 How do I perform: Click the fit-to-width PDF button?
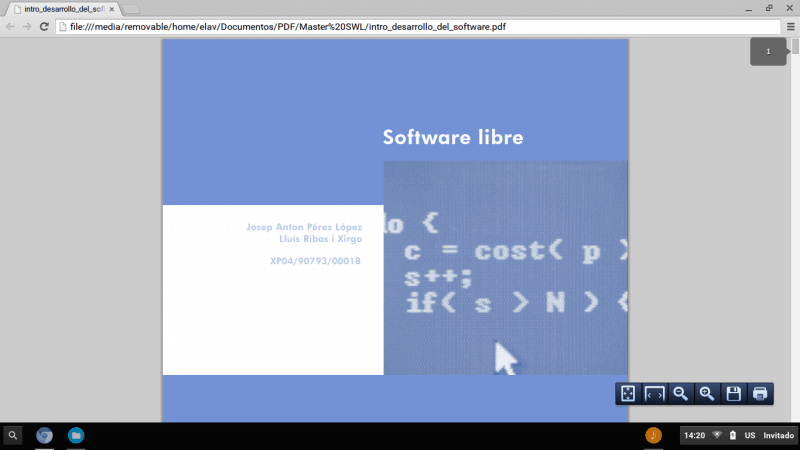(x=655, y=394)
